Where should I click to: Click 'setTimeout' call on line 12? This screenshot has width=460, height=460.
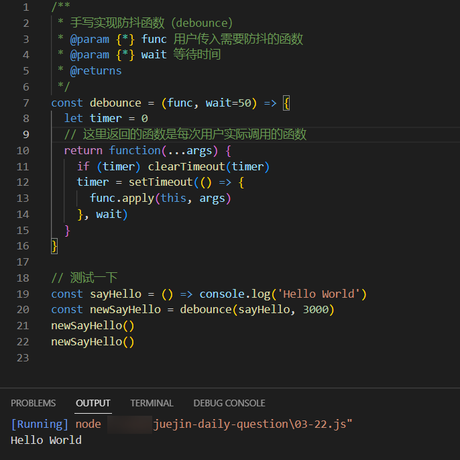click(160, 182)
